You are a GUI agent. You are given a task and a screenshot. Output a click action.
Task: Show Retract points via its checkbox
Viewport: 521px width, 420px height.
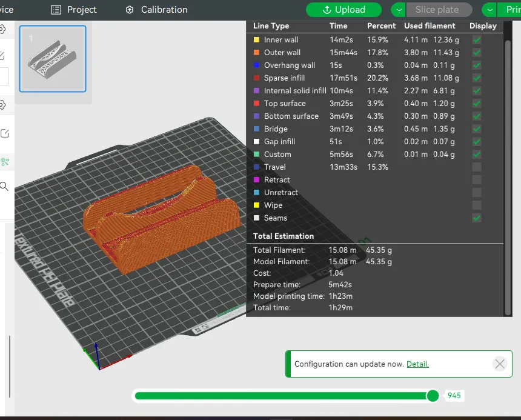(x=477, y=180)
